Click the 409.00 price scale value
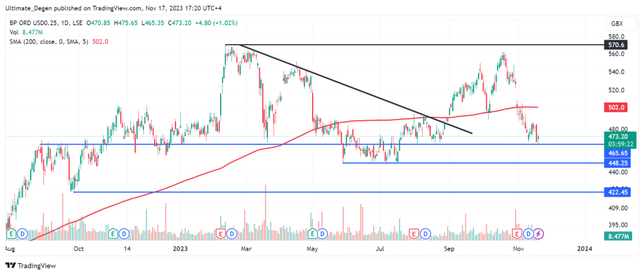Image resolution: width=644 pixels, height=275 pixels. click(618, 208)
